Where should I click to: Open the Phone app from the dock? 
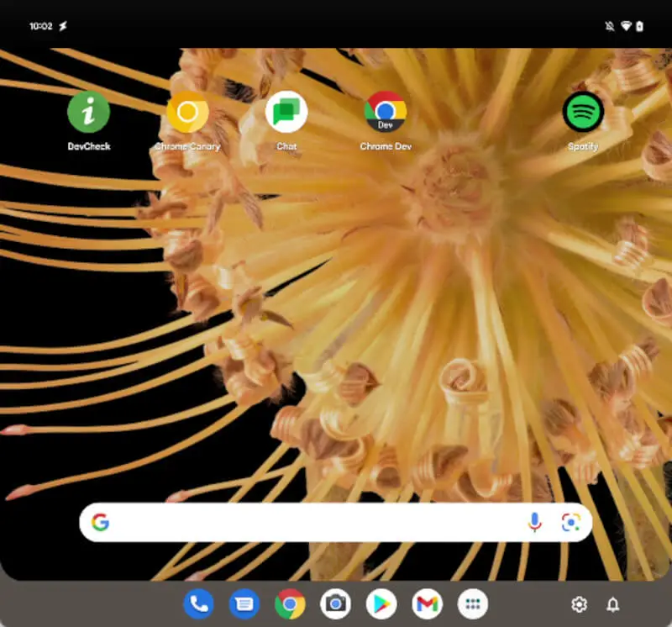[198, 603]
